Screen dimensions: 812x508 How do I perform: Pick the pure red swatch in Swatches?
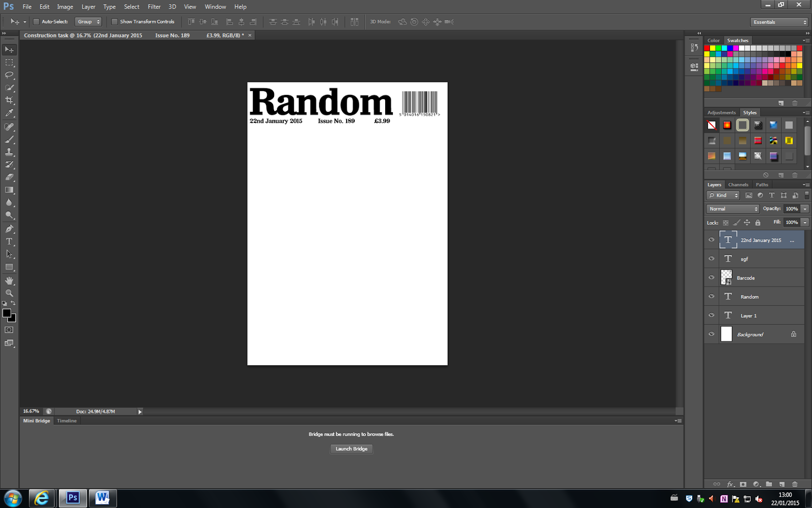tap(706, 48)
